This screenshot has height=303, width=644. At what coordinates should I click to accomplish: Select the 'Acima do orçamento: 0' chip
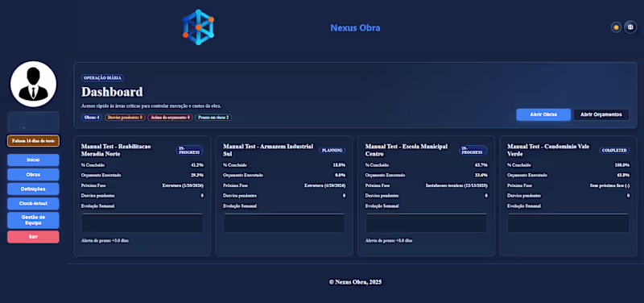pos(170,117)
